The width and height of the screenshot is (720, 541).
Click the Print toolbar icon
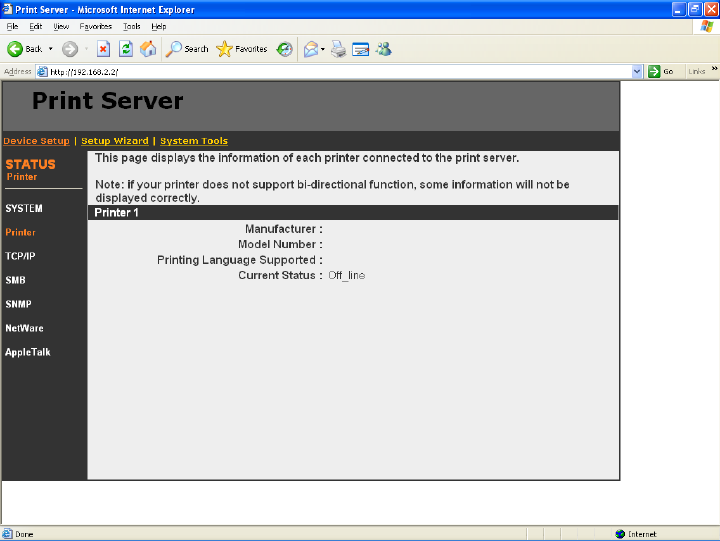click(x=338, y=49)
